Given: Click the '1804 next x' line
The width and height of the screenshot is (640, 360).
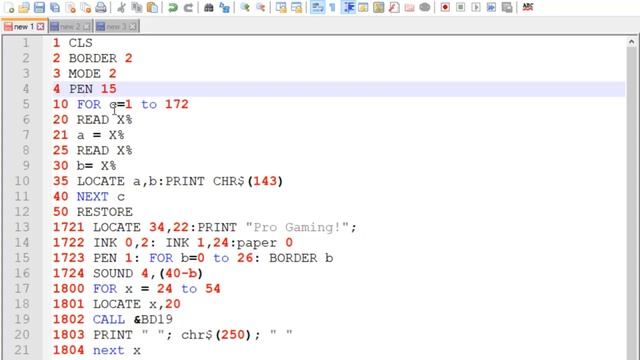Looking at the screenshot, I should [97, 350].
